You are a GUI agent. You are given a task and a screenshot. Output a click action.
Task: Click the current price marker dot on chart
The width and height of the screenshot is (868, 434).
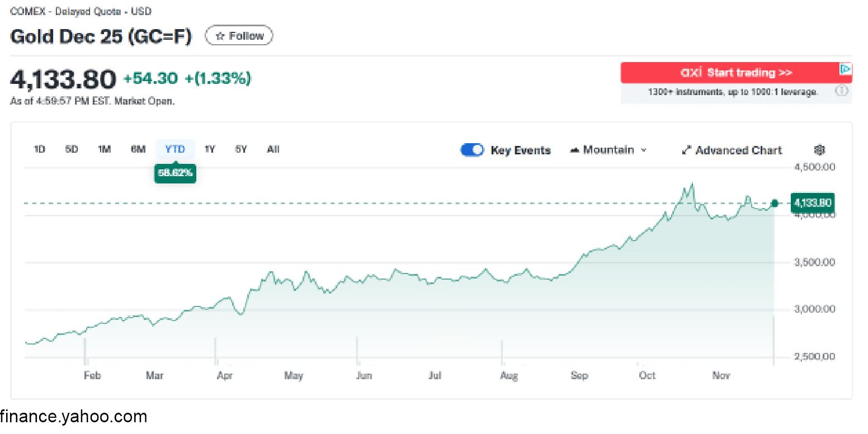pyautogui.click(x=775, y=203)
